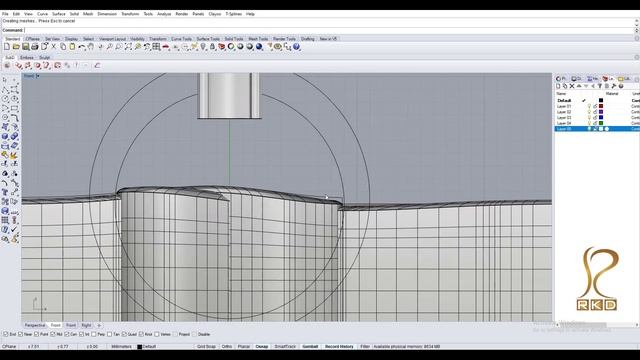Toggle the Cen osnap checkbox
The height and width of the screenshot is (360, 640).
(67, 334)
